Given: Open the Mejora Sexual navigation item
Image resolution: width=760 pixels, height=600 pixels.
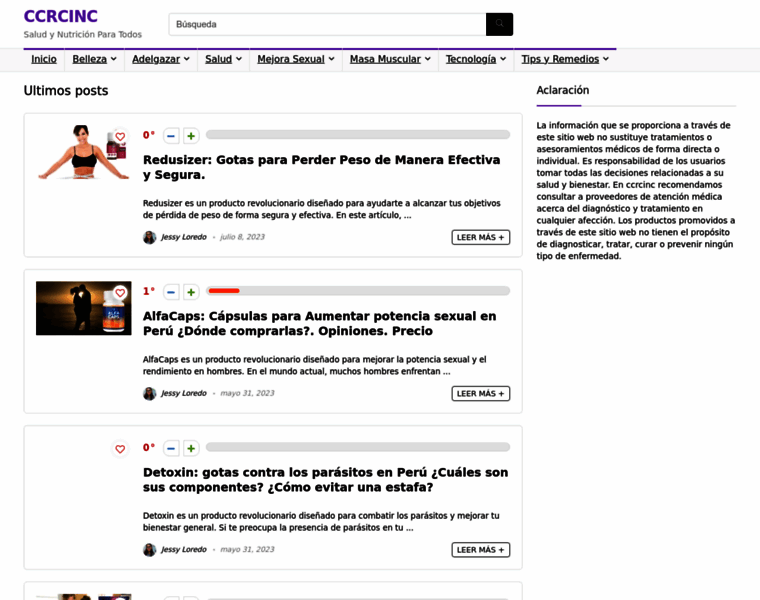Looking at the screenshot, I should click(x=291, y=59).
